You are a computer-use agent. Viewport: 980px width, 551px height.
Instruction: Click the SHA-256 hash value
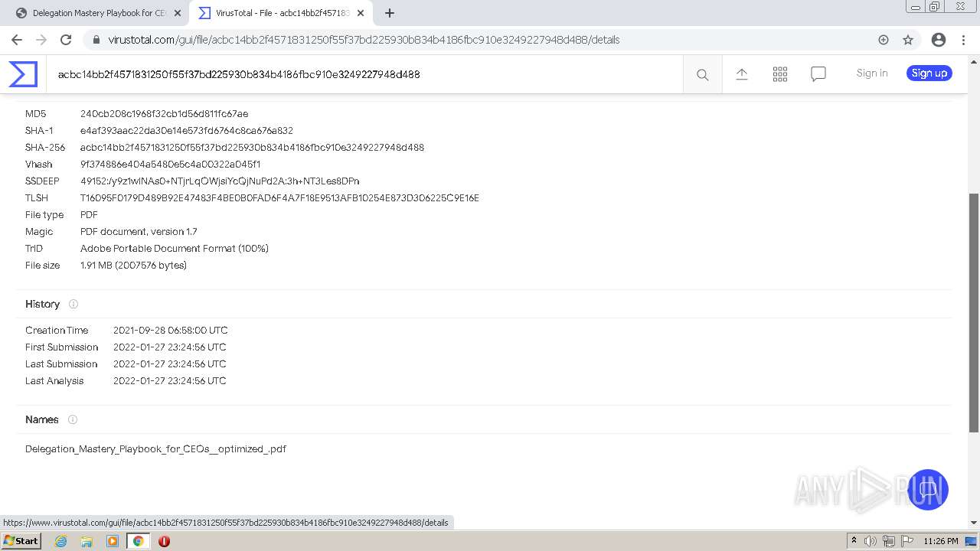[x=252, y=148]
